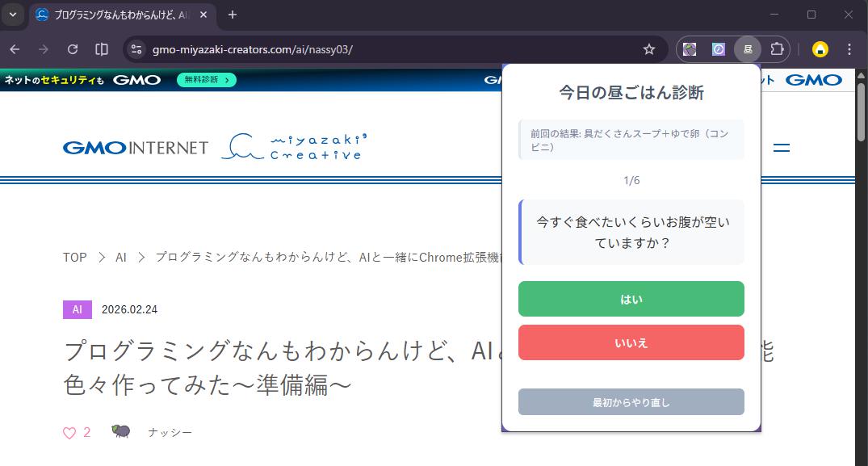Viewport: 868px width, 466px height.
Task: Answer はい to the hunger question
Action: [x=631, y=299]
